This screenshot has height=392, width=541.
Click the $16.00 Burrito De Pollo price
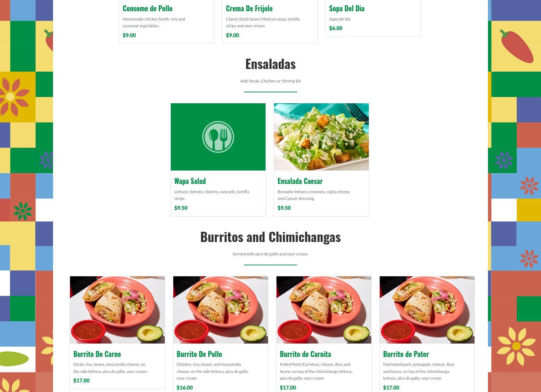tap(185, 388)
